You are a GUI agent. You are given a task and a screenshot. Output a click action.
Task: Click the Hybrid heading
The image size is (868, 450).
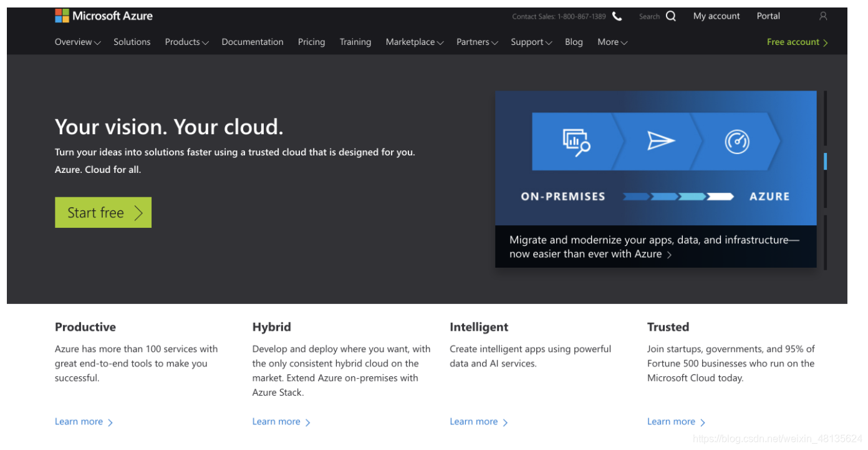coord(271,327)
